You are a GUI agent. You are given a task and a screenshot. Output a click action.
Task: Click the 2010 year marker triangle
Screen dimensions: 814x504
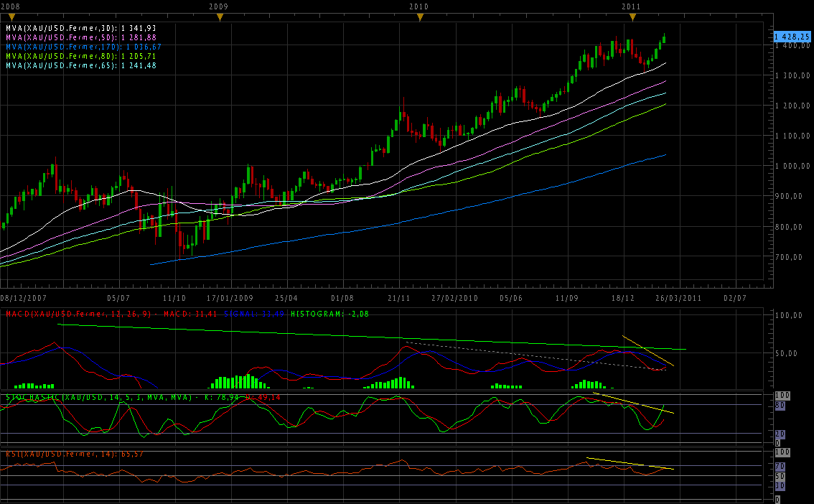421,18
